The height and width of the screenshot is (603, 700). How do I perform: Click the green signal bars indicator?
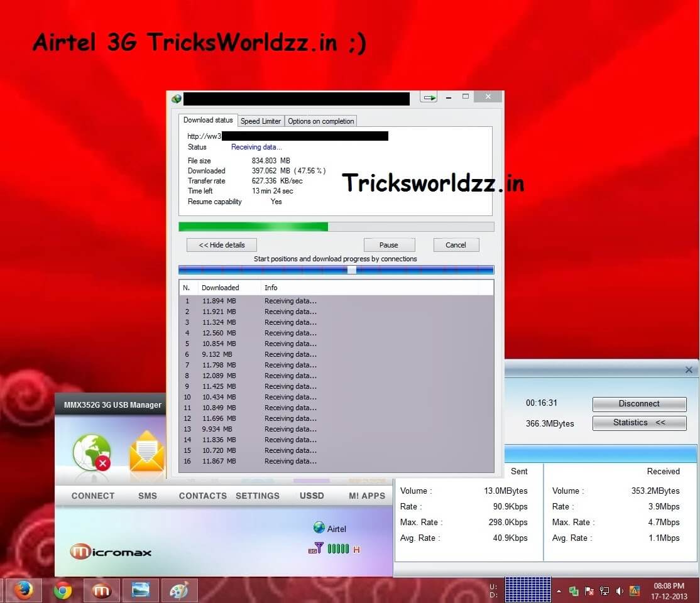338,548
